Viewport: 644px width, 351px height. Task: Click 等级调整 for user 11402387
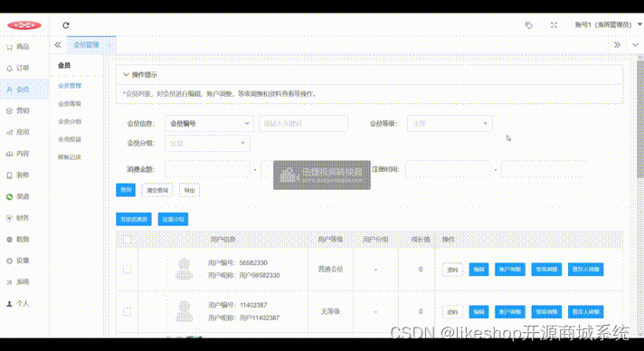pos(546,312)
